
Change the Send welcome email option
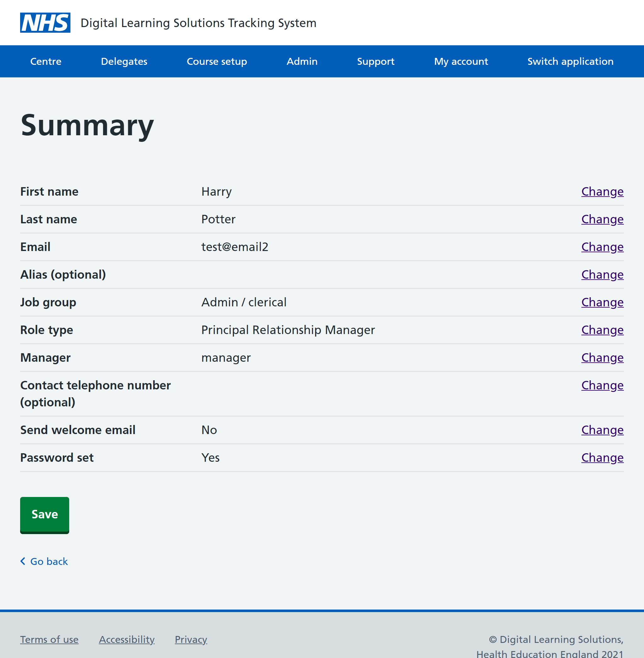tap(602, 430)
